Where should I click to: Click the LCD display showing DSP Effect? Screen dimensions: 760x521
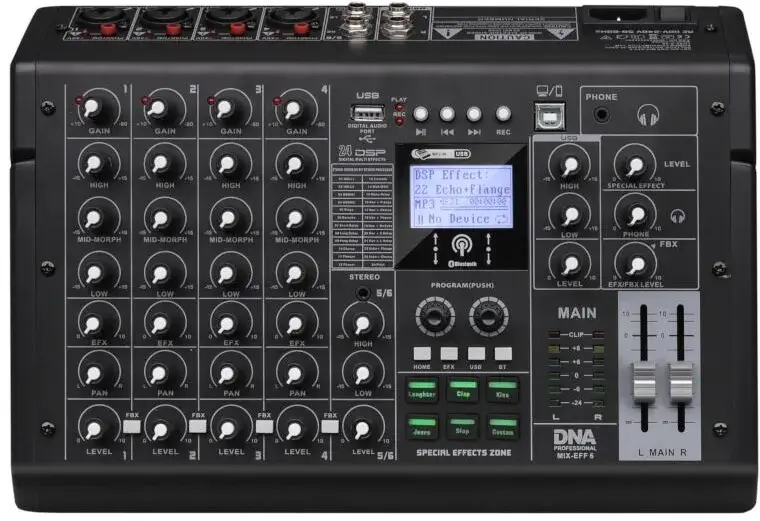(461, 196)
